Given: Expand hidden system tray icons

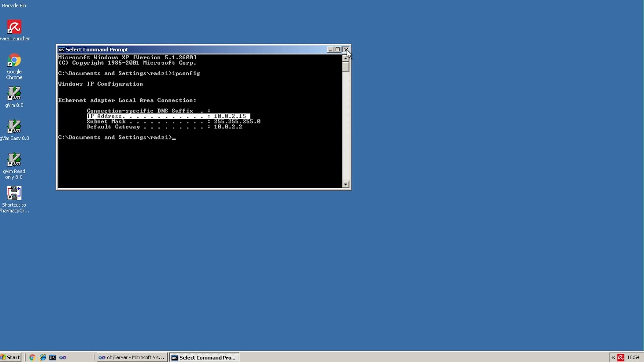Looking at the screenshot, I should click(613, 357).
